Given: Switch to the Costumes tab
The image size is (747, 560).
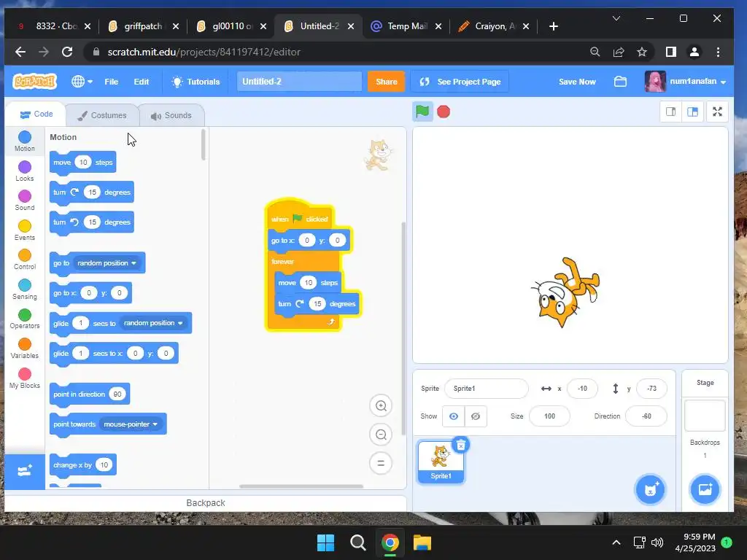Looking at the screenshot, I should coord(102,115).
